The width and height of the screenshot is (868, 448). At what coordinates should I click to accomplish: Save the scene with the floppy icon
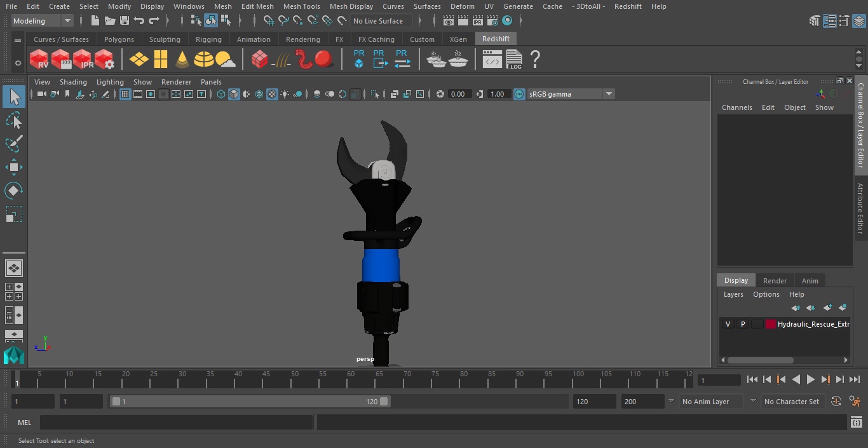coord(124,21)
